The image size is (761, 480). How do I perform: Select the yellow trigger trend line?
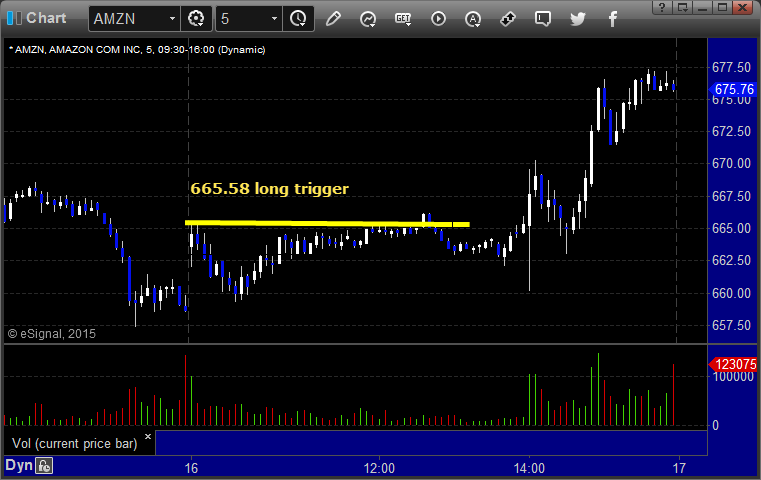(327, 224)
